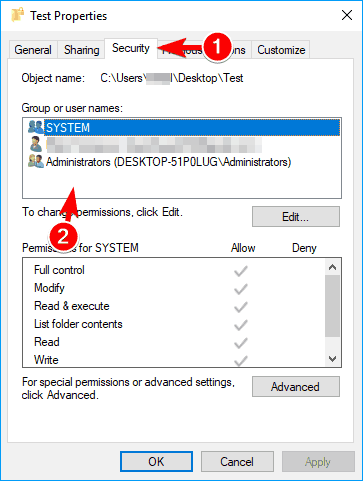The width and height of the screenshot is (363, 481).
Task: Open the Customize tab
Action: point(281,50)
